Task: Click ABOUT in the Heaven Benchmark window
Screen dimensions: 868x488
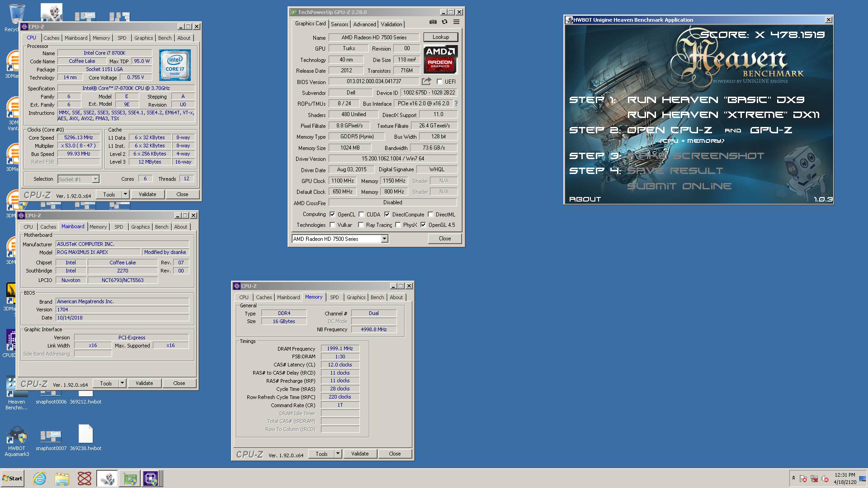Action: coord(585,199)
